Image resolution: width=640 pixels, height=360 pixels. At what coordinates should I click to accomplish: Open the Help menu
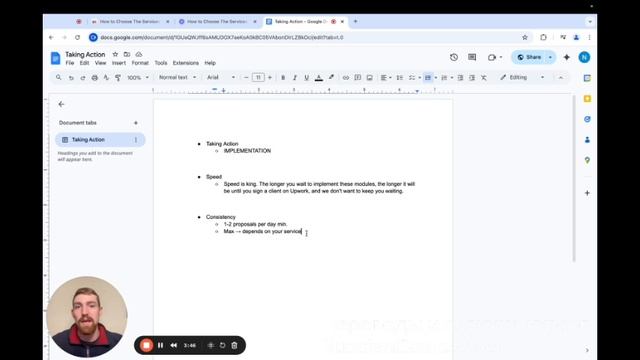click(x=210, y=63)
